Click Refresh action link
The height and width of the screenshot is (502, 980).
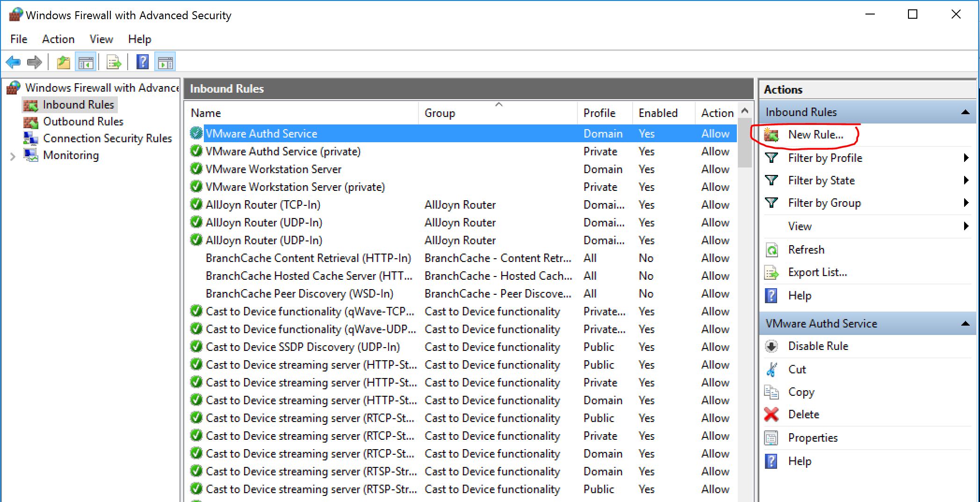807,250
